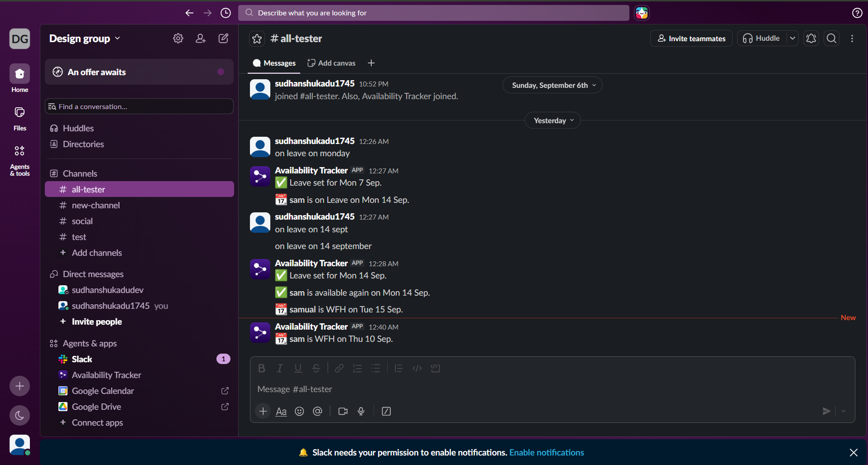The height and width of the screenshot is (465, 868).
Task: Open the emoji picker
Action: pyautogui.click(x=299, y=411)
